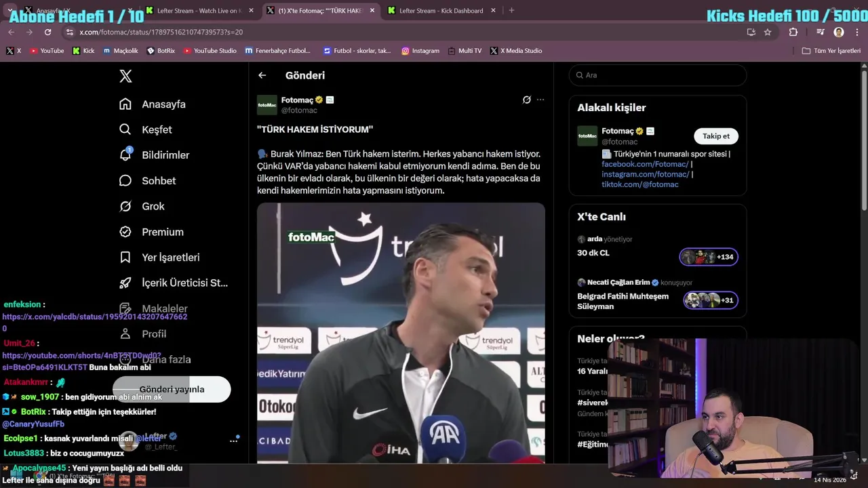The height and width of the screenshot is (488, 868).
Task: Open tiktok.com/@fotomac link
Action: coord(639,184)
